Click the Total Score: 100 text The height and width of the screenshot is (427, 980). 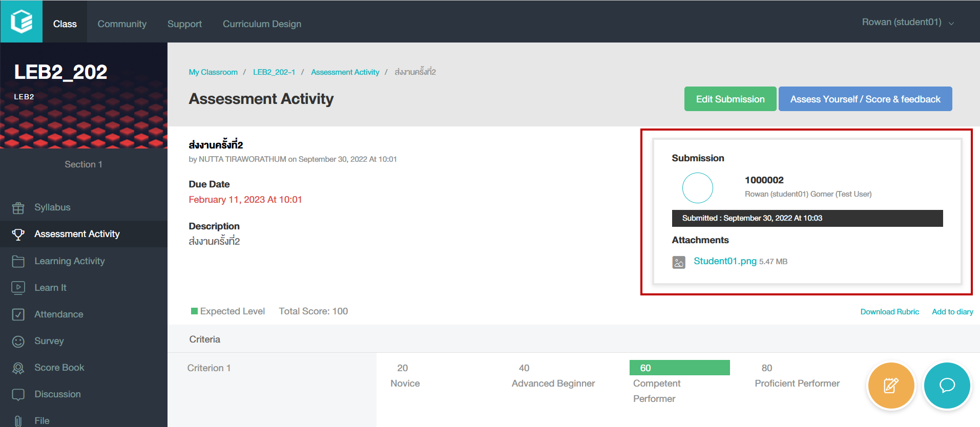tap(314, 311)
